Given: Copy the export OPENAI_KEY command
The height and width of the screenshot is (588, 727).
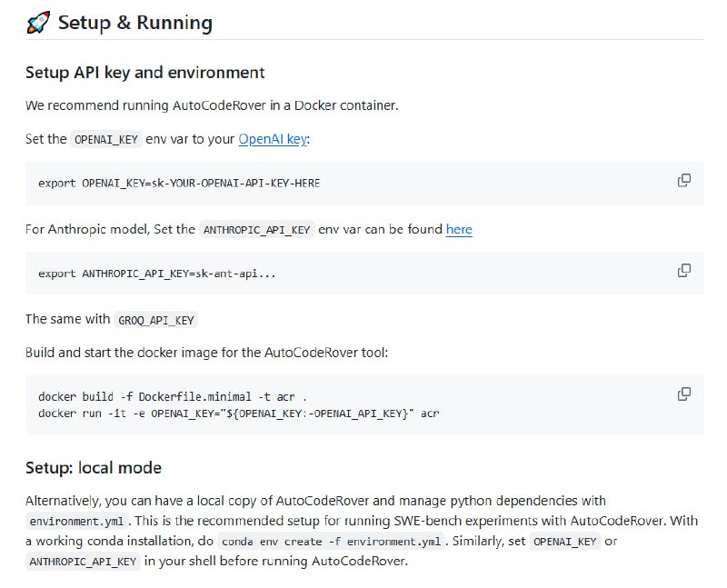Looking at the screenshot, I should 684,181.
